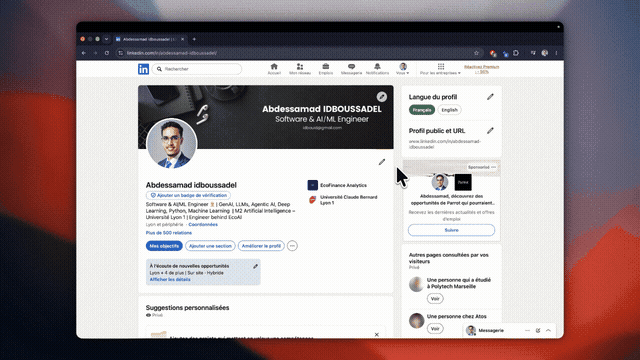Edit Profil public et URL pencil

pyautogui.click(x=490, y=131)
